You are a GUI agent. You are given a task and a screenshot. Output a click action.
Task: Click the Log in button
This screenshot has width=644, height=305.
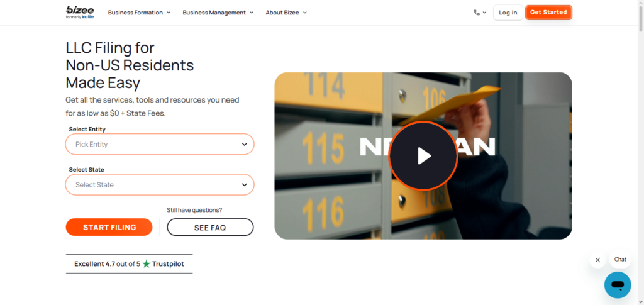(508, 13)
